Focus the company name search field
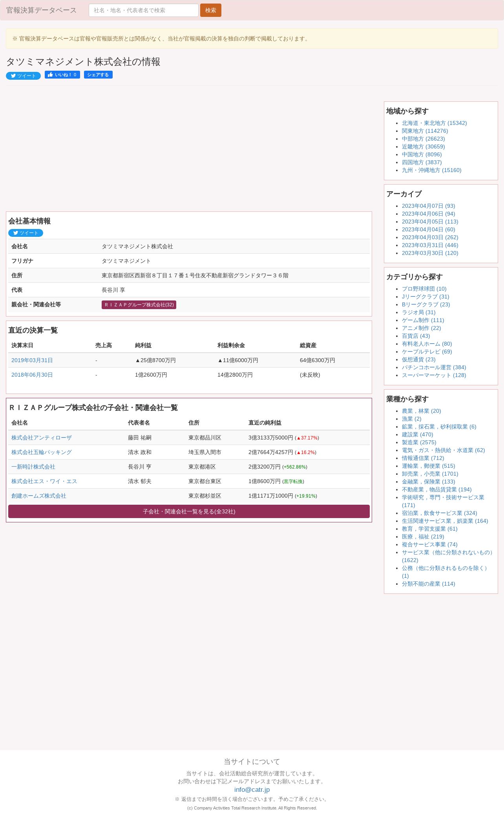This screenshot has width=504, height=815. pyautogui.click(x=144, y=10)
